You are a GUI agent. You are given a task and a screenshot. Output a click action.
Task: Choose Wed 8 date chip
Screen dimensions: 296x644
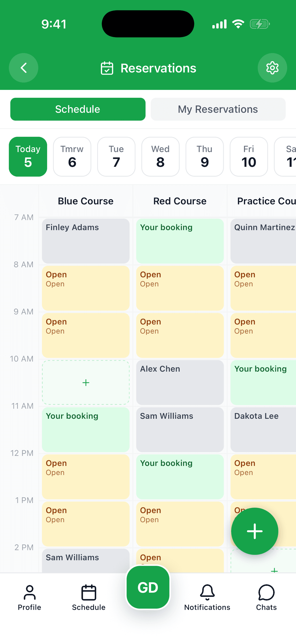point(160,156)
